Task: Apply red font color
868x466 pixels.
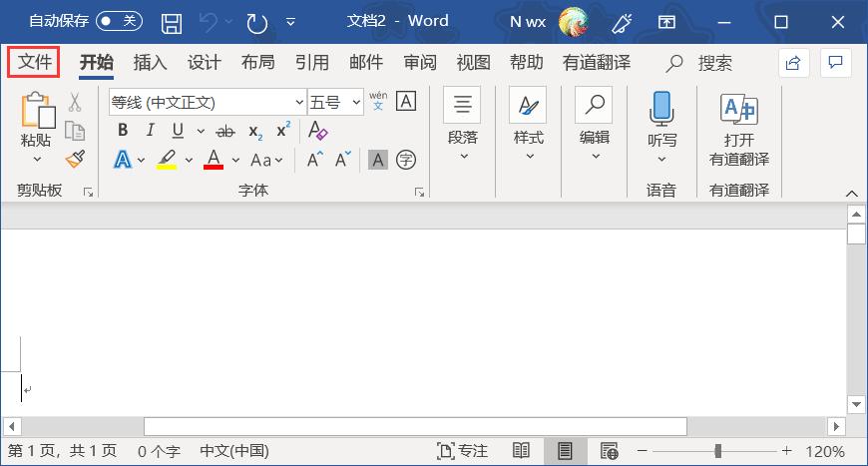Action: coord(214,160)
